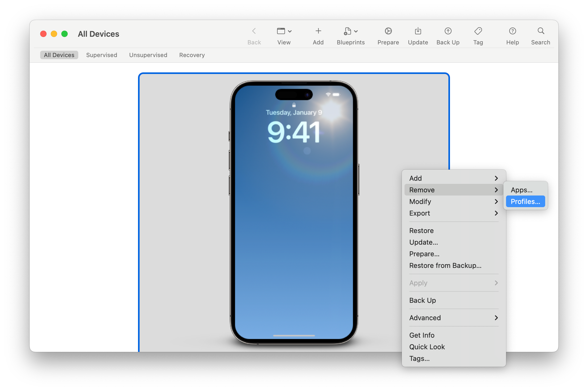Click the chevron beside Export menu item

click(496, 213)
